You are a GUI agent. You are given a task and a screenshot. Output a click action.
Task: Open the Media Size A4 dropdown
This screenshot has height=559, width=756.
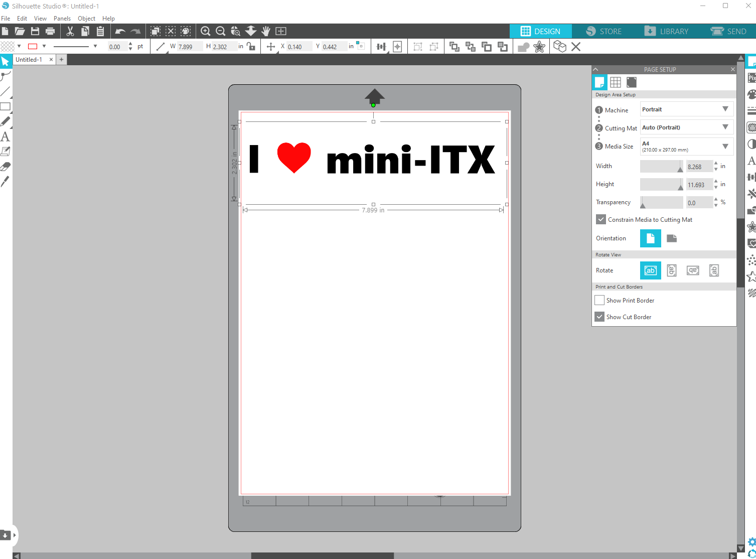[x=686, y=147]
